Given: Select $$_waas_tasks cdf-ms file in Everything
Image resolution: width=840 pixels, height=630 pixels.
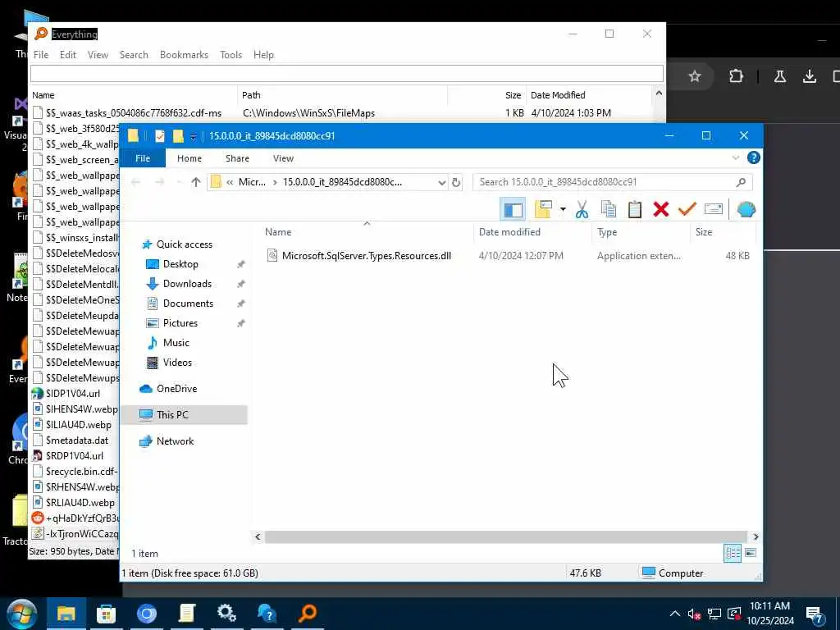Looking at the screenshot, I should (x=134, y=113).
